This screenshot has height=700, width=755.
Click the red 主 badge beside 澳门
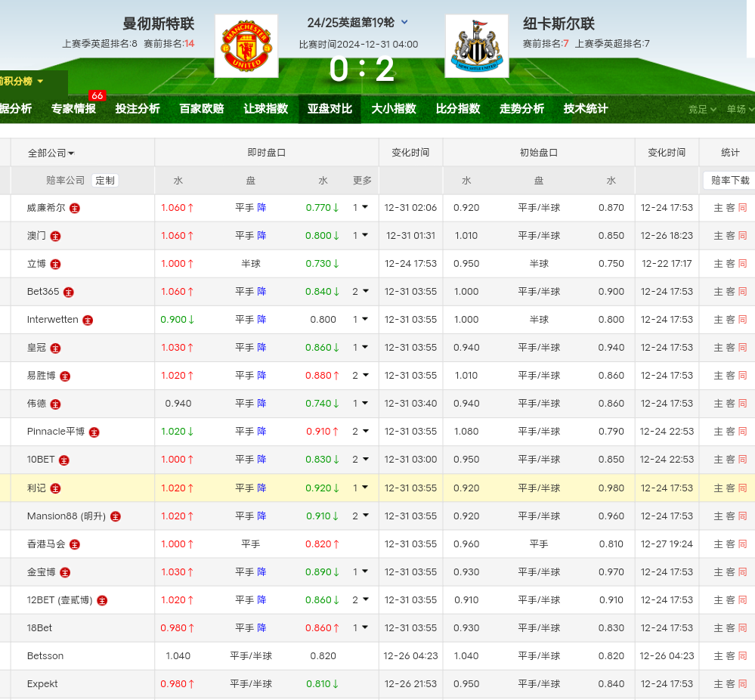(x=56, y=236)
